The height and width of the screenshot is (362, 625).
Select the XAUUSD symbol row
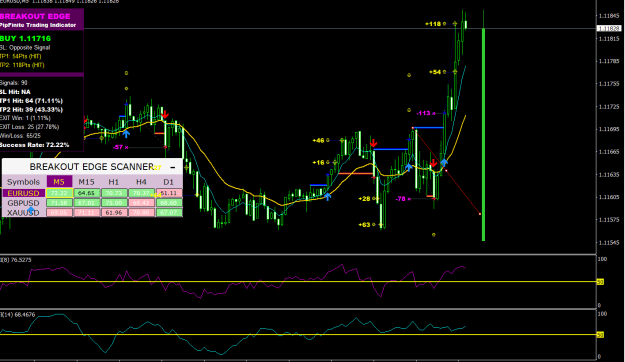[x=24, y=212]
